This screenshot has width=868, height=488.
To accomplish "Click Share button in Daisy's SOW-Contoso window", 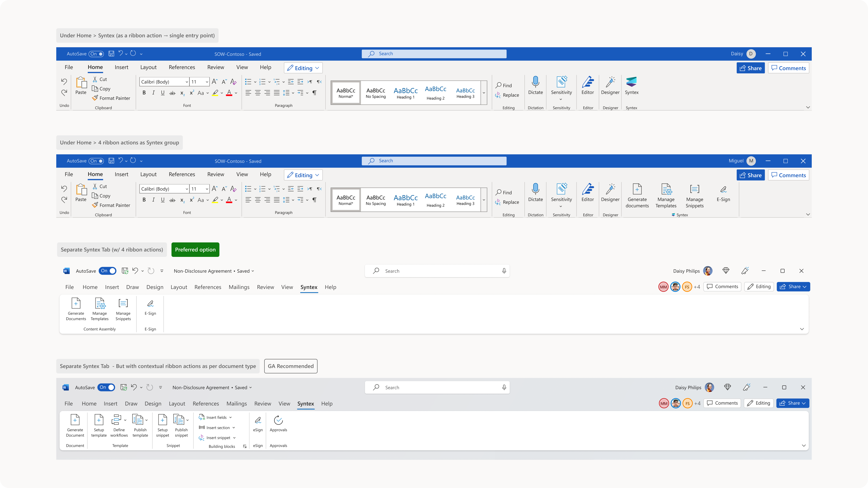I will click(x=750, y=68).
